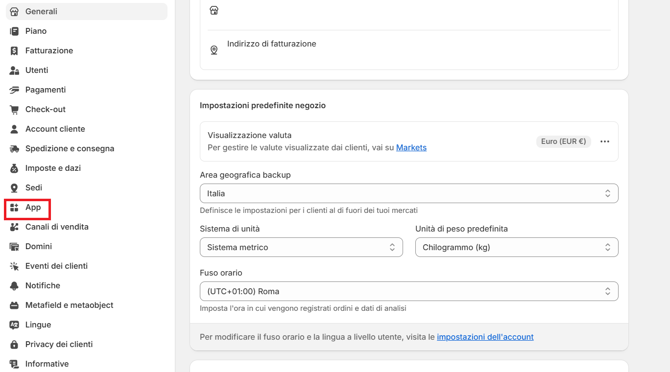Image resolution: width=670 pixels, height=372 pixels.
Task: Click Visualizzazione valuta label
Action: (x=250, y=135)
